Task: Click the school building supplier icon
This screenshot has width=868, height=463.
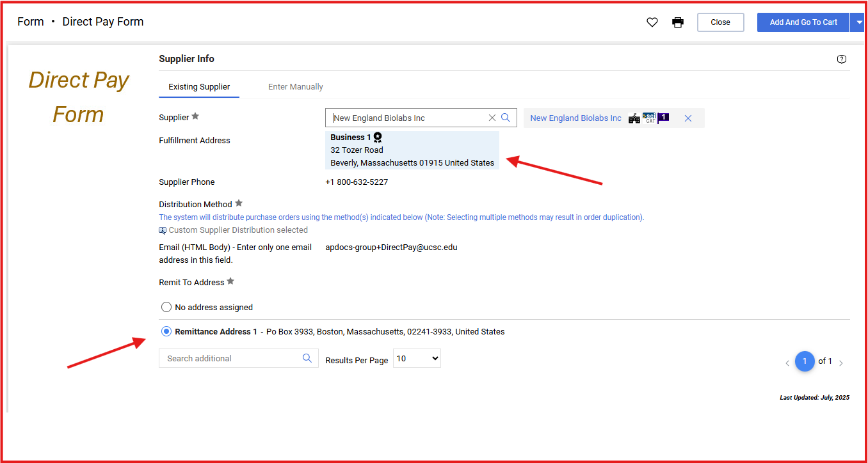Action: pos(634,118)
